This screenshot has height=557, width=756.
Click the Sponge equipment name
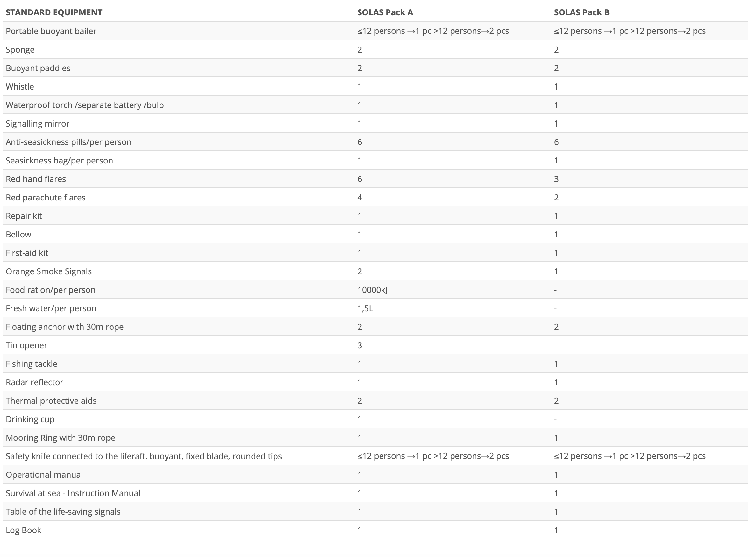pyautogui.click(x=20, y=50)
